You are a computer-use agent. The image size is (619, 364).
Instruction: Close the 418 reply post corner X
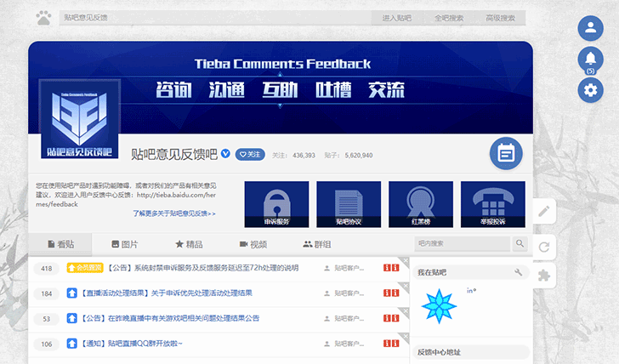coord(406,260)
